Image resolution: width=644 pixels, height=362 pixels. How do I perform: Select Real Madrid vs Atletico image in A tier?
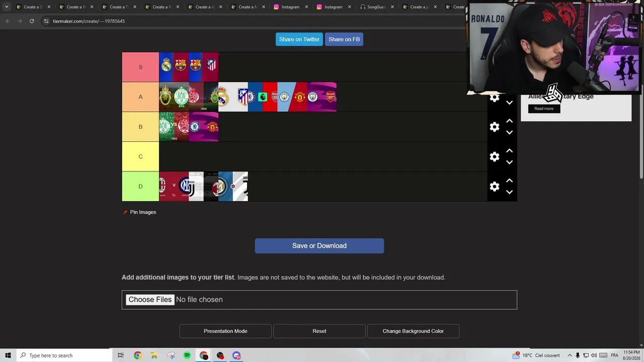pos(233,97)
